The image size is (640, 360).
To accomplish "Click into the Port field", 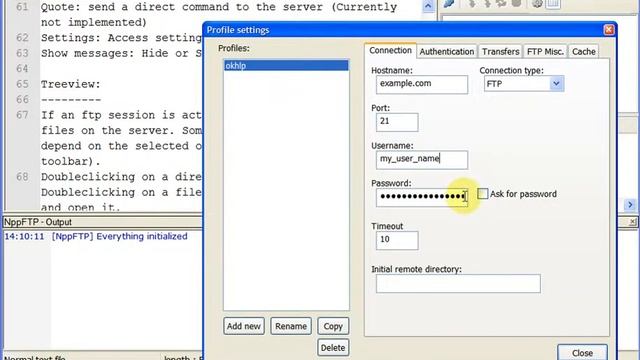I will click(397, 122).
